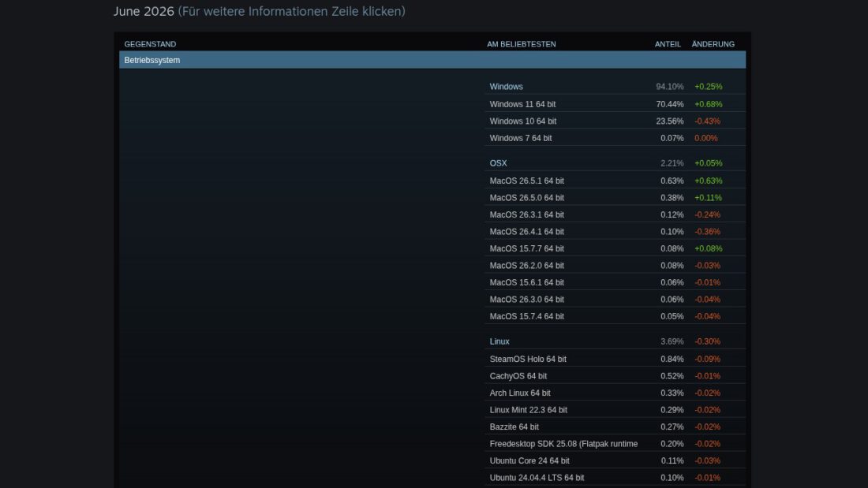Image resolution: width=868 pixels, height=488 pixels.
Task: Select the Linux group row
Action: click(615, 341)
